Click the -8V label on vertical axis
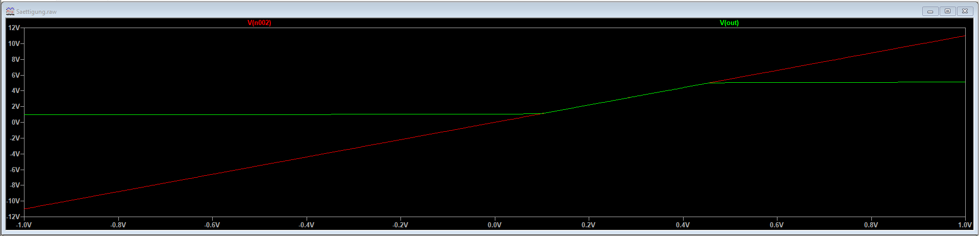Image resolution: width=980 pixels, height=236 pixels. click(15, 185)
